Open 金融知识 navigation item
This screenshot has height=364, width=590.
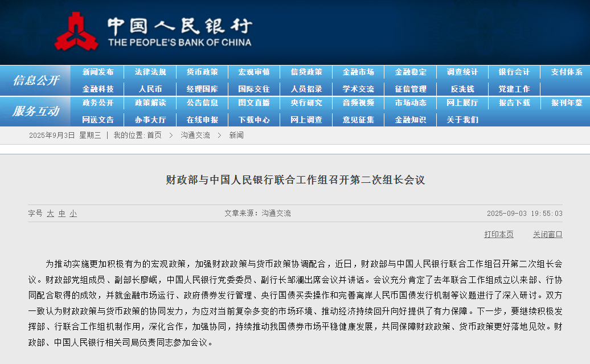[x=411, y=120]
